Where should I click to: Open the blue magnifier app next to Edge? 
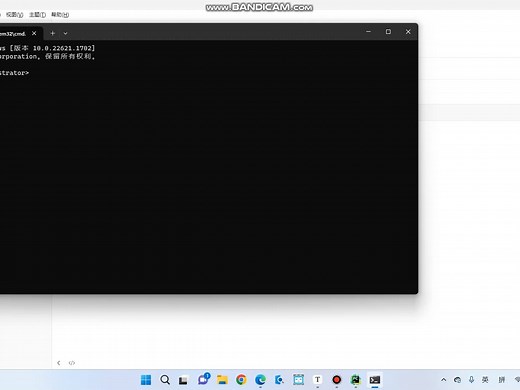[279, 380]
